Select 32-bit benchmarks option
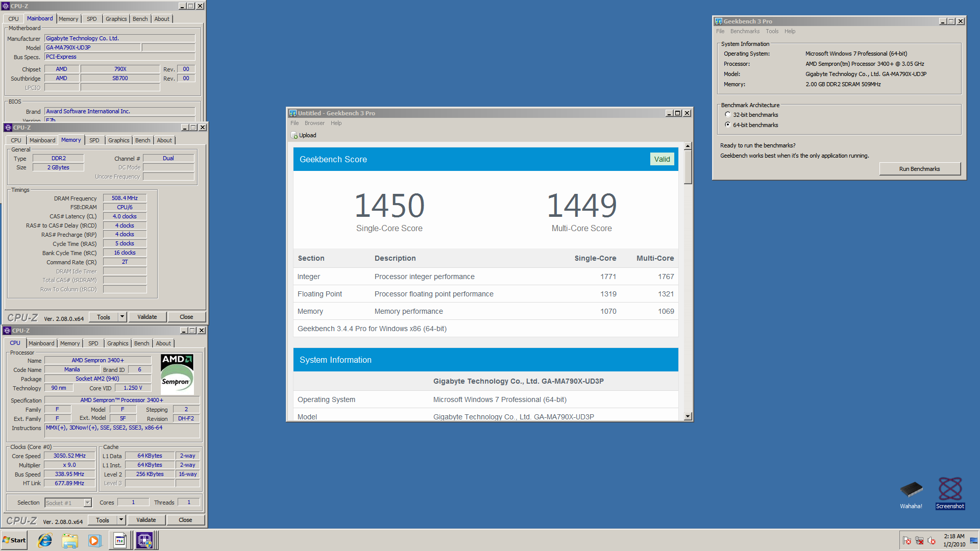 (728, 115)
